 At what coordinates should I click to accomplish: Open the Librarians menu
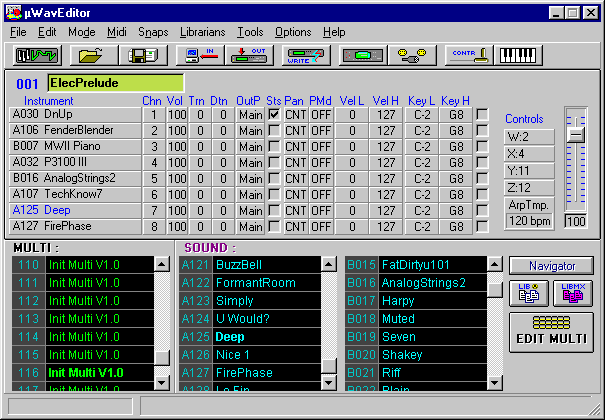202,32
